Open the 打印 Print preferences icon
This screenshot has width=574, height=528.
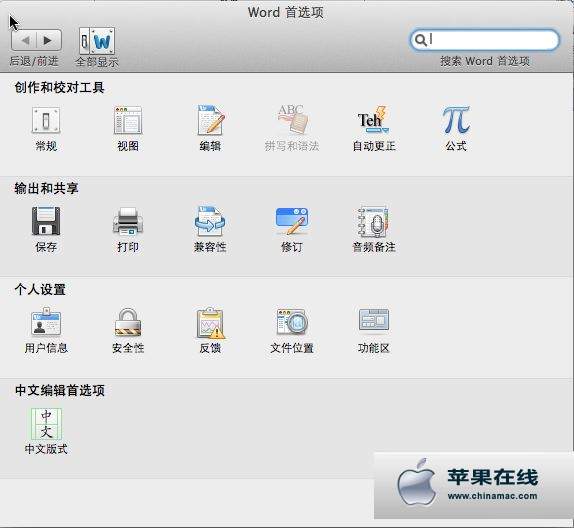pos(128,221)
